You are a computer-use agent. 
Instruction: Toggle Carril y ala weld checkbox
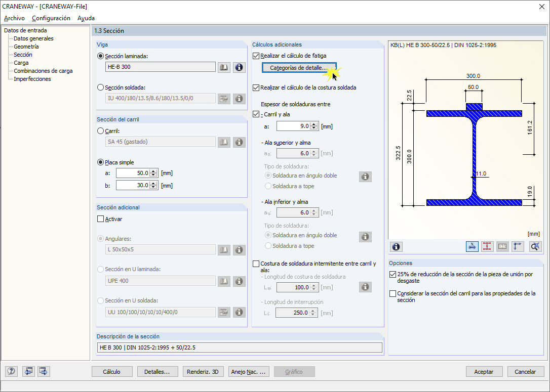[x=256, y=114]
